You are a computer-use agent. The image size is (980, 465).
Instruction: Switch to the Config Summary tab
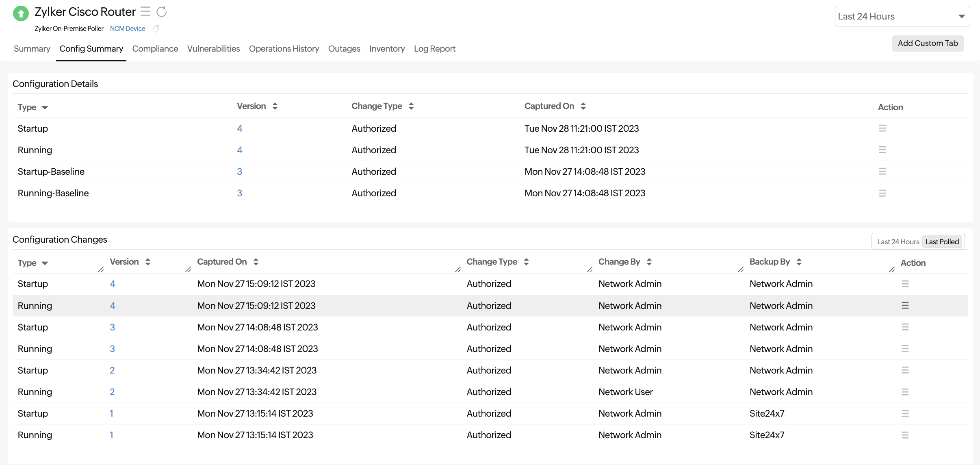[91, 49]
